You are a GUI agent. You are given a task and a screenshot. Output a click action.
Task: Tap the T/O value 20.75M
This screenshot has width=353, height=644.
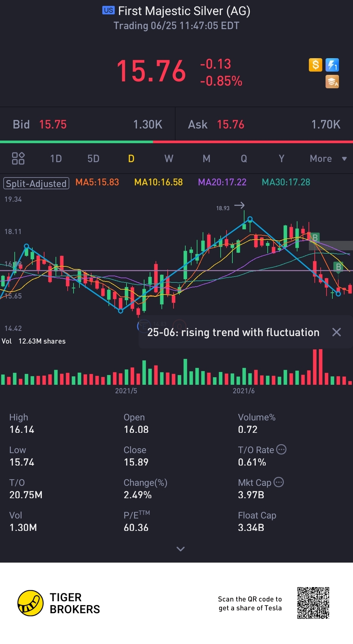[x=26, y=495]
